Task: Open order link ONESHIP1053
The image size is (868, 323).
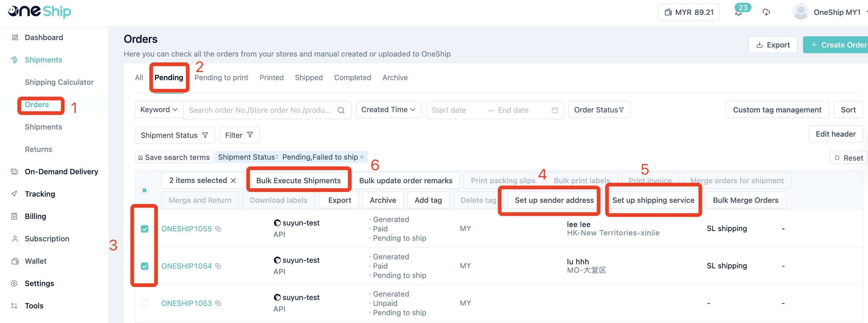Action: tap(186, 303)
